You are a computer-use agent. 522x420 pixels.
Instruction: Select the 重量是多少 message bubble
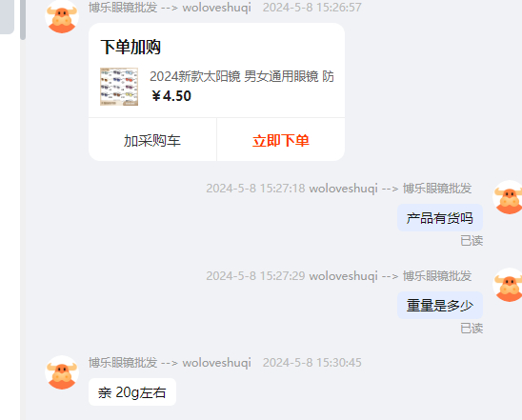(x=440, y=306)
